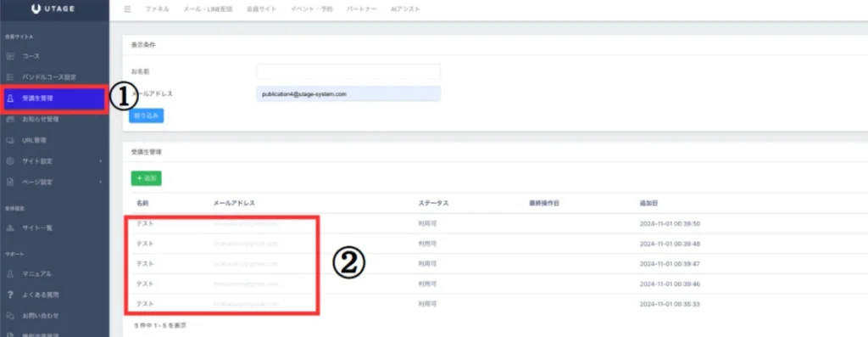This screenshot has height=337, width=868.
Task: Click the 追加日 column header
Action: pyautogui.click(x=648, y=204)
